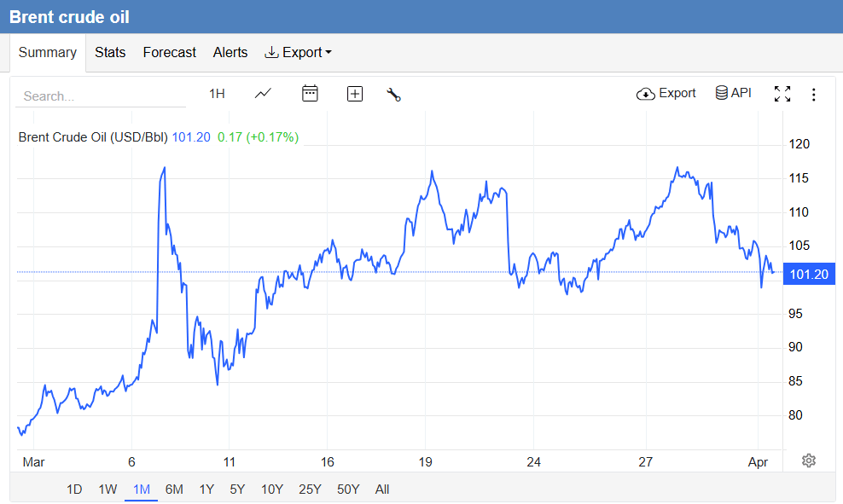Click the API database icon
The height and width of the screenshot is (504, 843).
[x=721, y=93]
